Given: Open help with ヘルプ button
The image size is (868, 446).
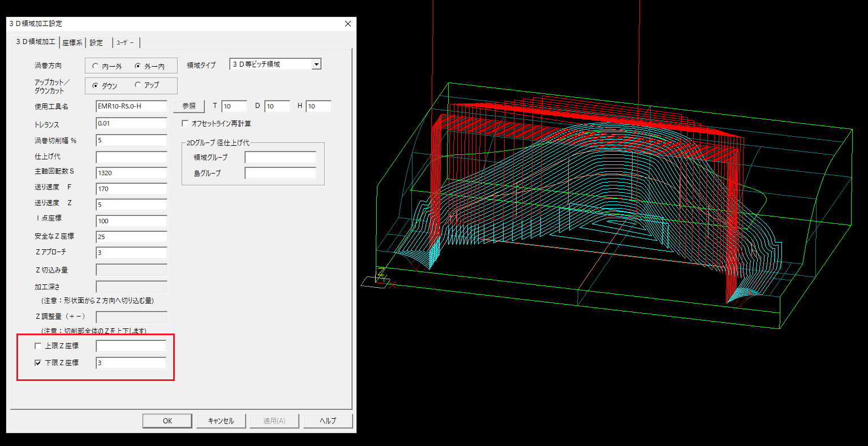Looking at the screenshot, I should pos(328,421).
